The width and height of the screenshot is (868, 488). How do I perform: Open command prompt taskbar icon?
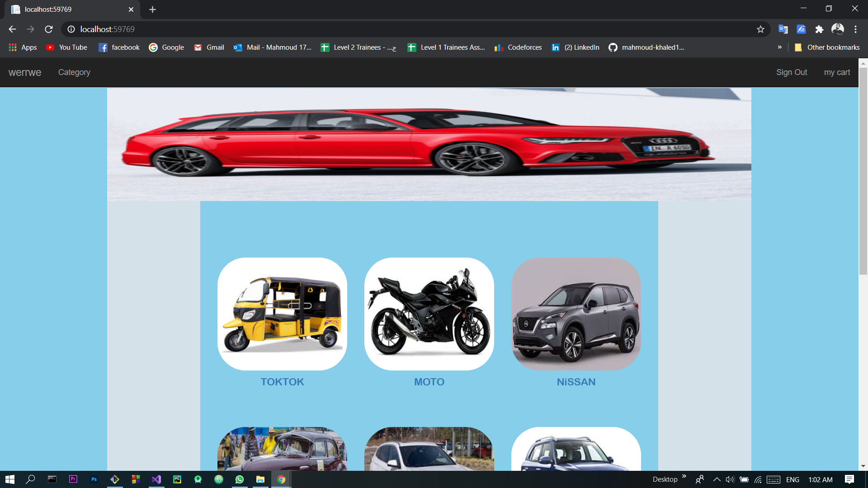click(52, 479)
